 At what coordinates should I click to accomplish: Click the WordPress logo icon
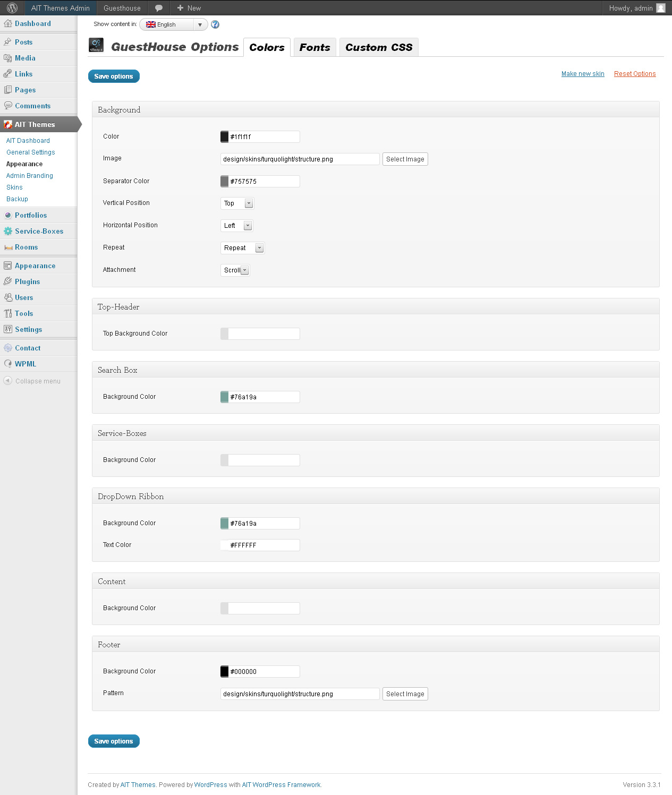tap(12, 8)
